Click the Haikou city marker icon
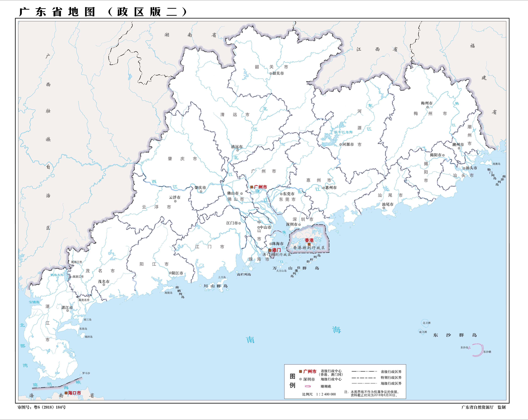This screenshot has width=528, height=420. tap(66, 393)
